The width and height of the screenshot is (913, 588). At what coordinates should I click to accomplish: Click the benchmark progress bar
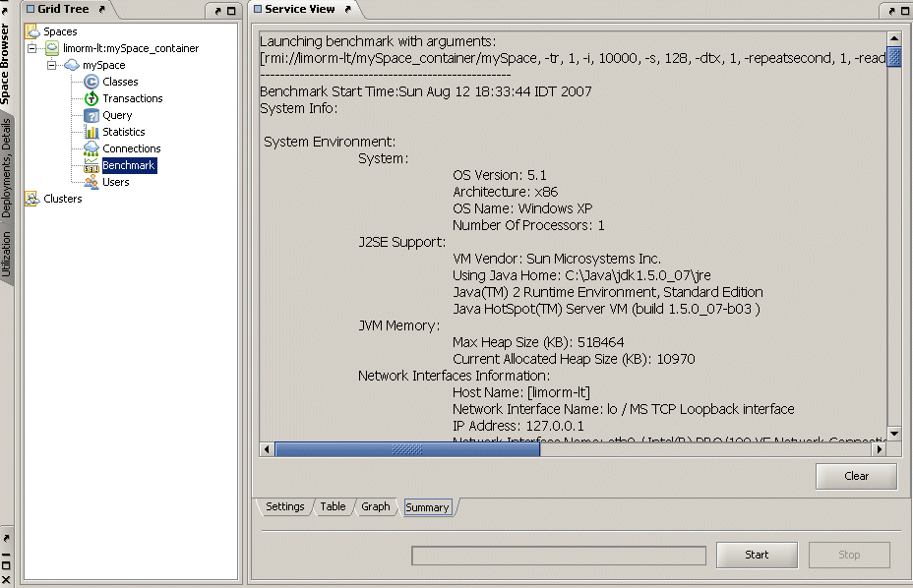coord(559,556)
